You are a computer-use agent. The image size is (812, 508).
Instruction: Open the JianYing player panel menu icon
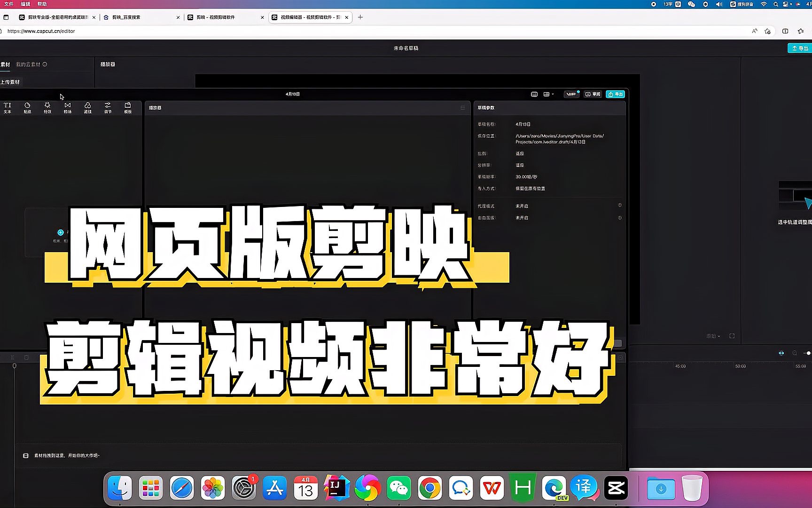click(x=463, y=108)
